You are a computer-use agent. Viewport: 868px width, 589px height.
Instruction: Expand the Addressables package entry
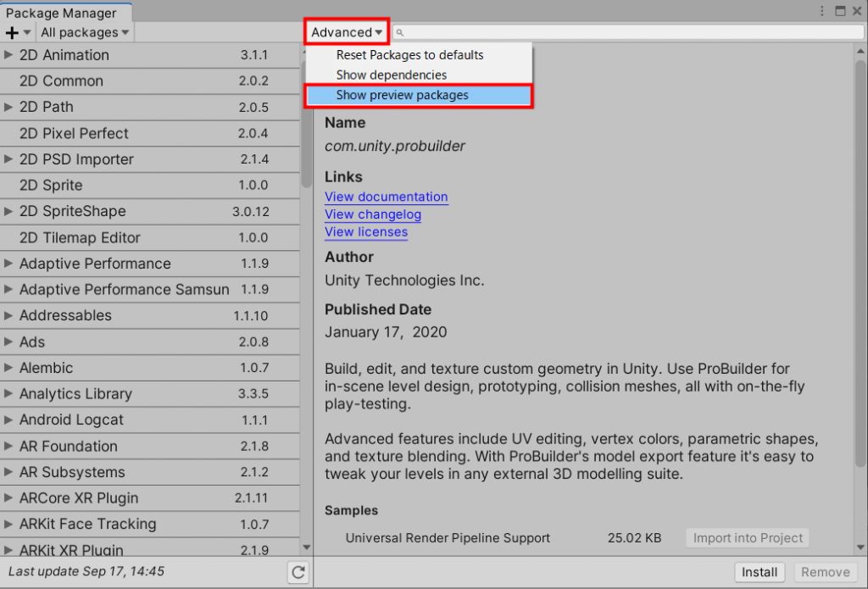click(x=8, y=315)
